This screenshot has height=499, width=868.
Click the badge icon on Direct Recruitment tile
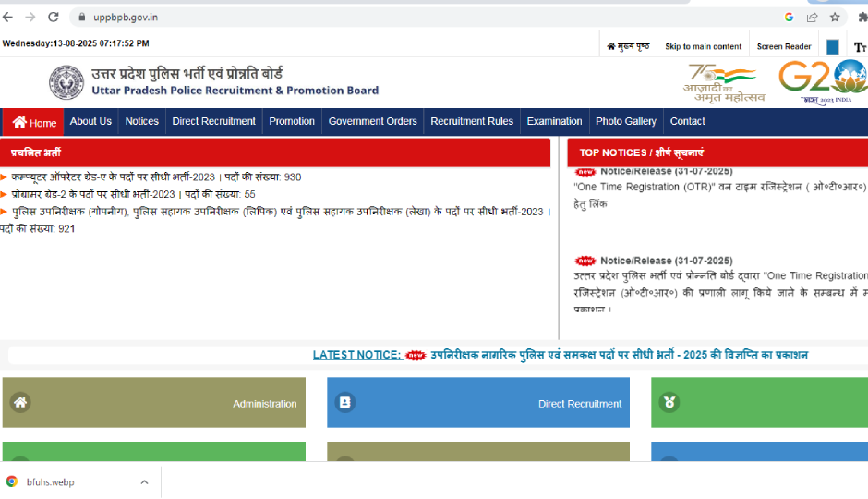(344, 402)
